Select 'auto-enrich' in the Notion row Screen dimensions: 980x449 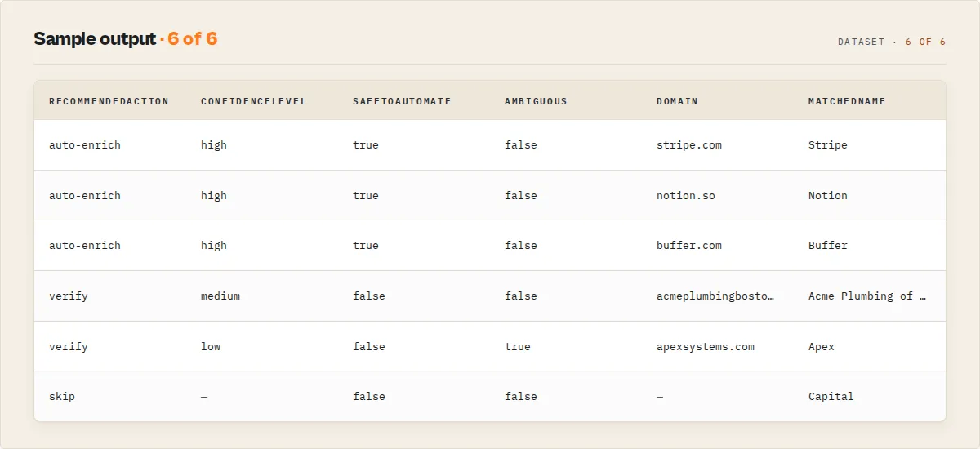point(85,195)
